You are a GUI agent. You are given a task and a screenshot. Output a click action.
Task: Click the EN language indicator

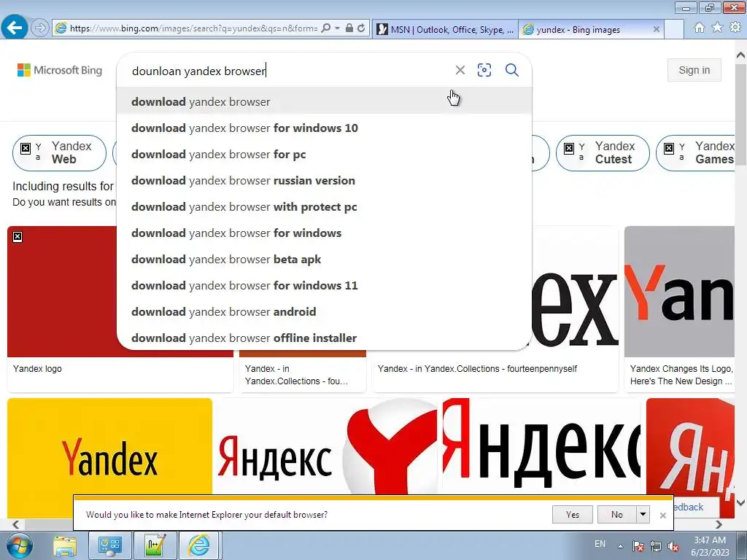[x=600, y=544]
